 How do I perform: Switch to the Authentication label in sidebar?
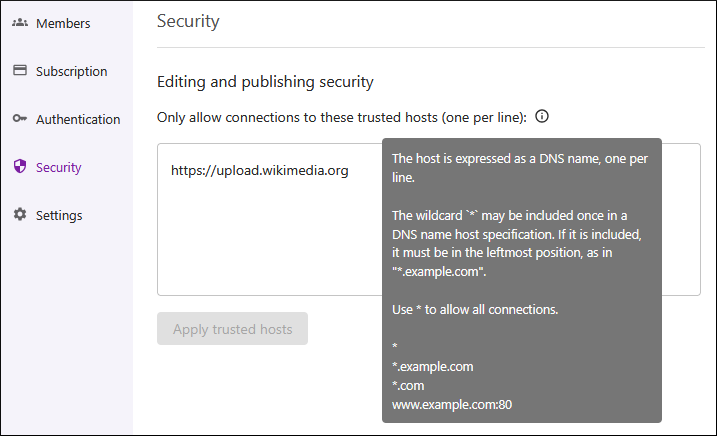pos(78,119)
